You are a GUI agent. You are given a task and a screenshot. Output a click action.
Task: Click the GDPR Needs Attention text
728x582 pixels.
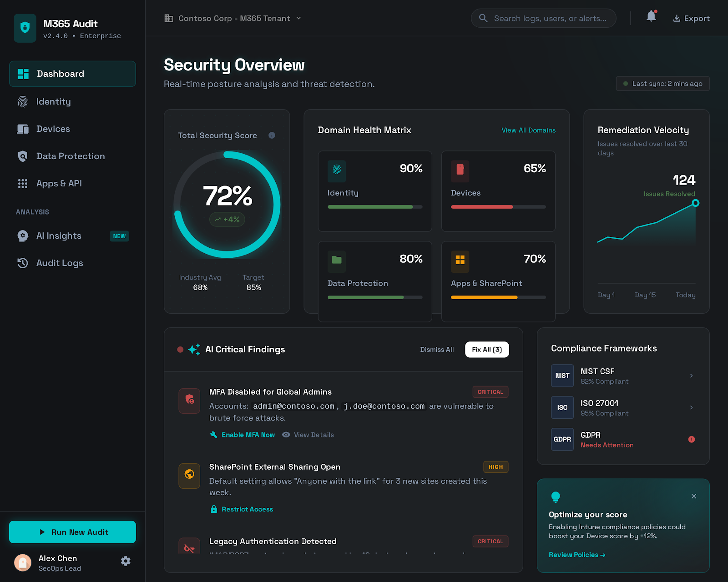607,445
